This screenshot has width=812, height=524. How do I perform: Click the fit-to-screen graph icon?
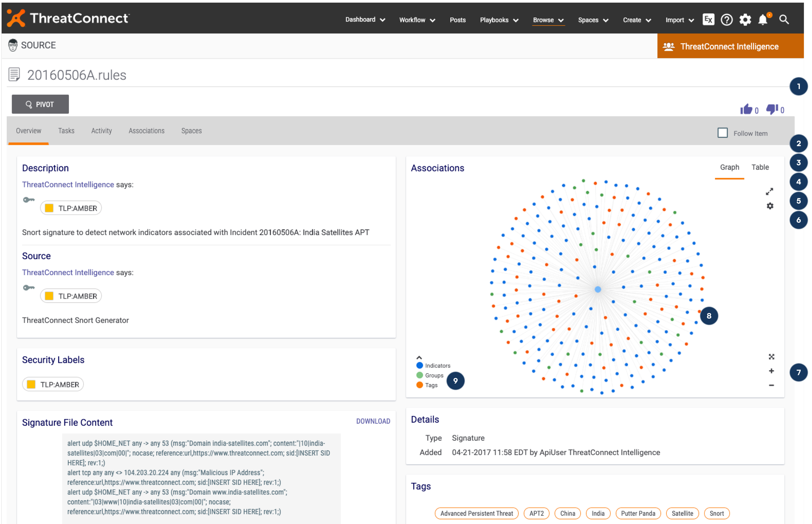point(771,357)
